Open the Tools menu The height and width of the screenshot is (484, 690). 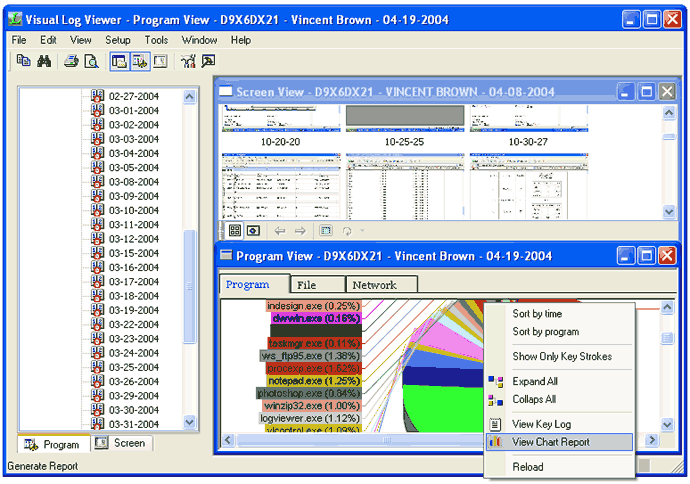156,40
